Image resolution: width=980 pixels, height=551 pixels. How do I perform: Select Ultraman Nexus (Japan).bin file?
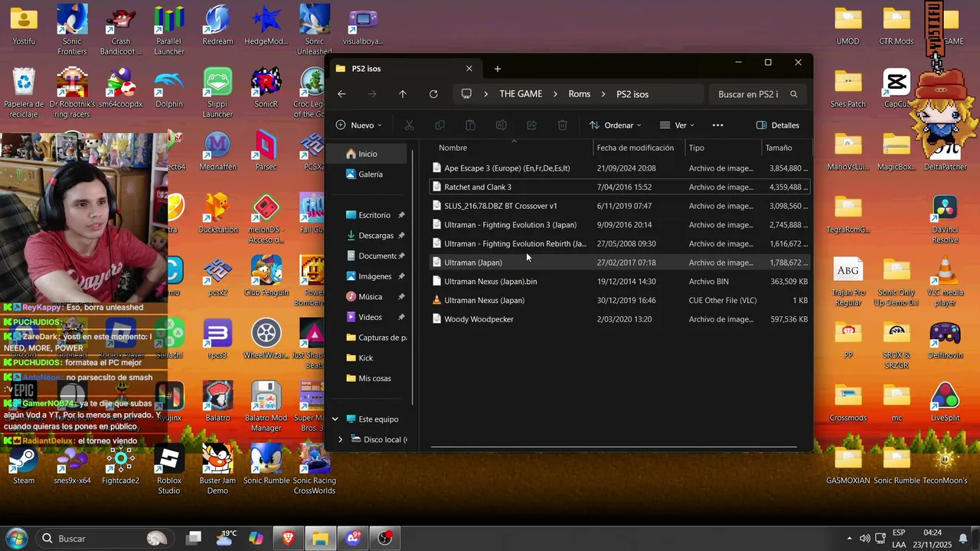(620, 282)
